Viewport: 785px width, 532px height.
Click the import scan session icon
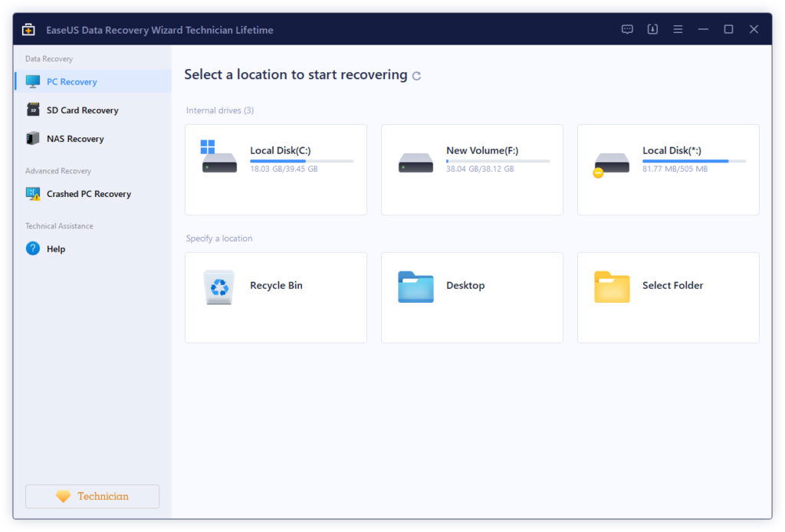652,30
